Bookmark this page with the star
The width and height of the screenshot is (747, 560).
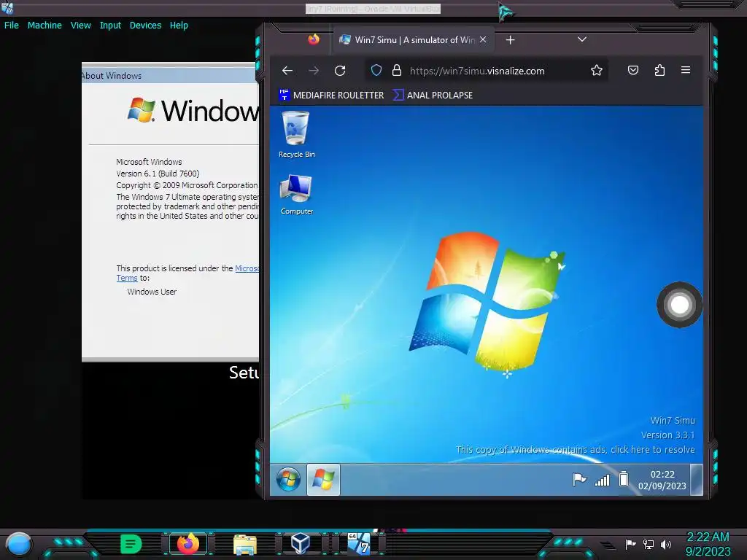[597, 71]
